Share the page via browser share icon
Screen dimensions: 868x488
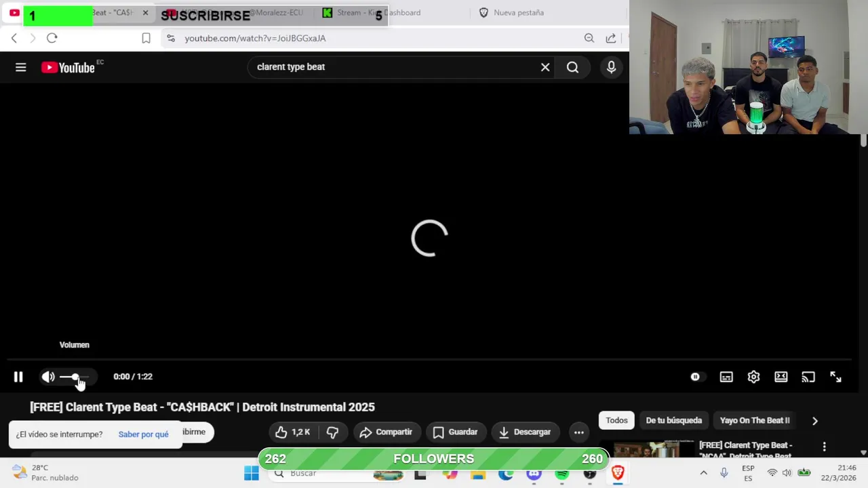pos(611,39)
